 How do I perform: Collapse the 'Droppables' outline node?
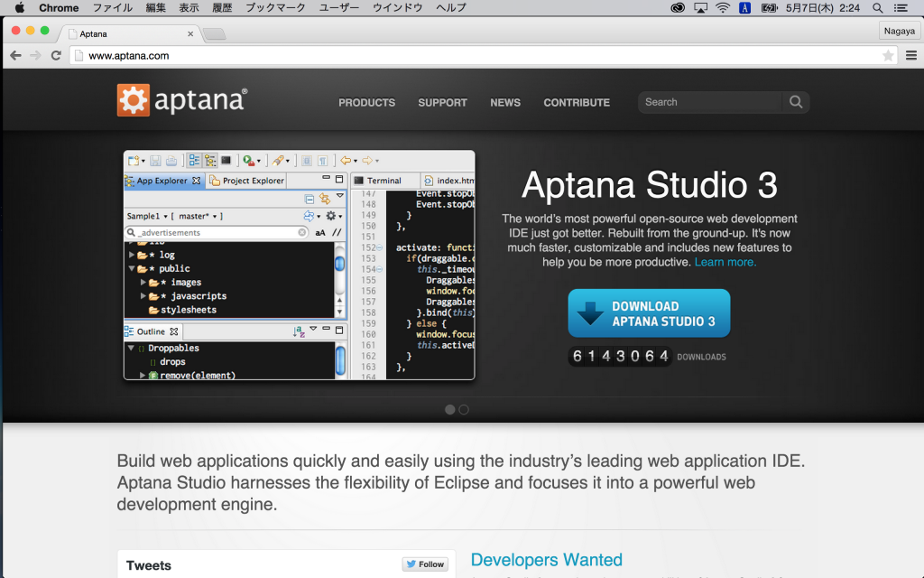[131, 348]
